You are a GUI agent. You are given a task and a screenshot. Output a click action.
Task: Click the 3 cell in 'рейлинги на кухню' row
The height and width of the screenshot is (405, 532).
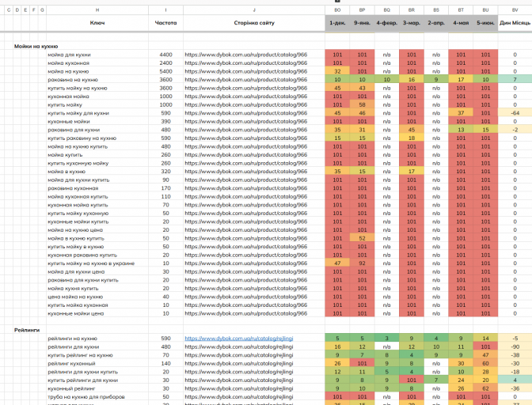click(387, 339)
